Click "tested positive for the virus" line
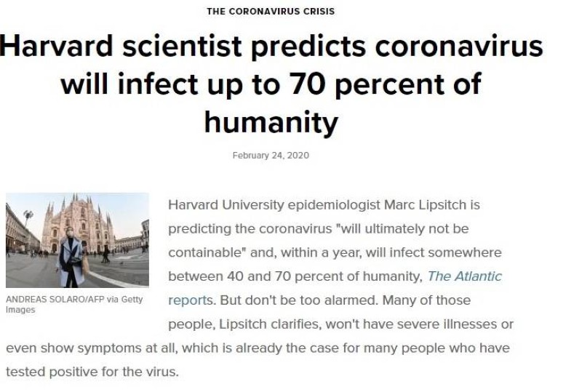Screen dimensions: 582x392 [x=91, y=372]
